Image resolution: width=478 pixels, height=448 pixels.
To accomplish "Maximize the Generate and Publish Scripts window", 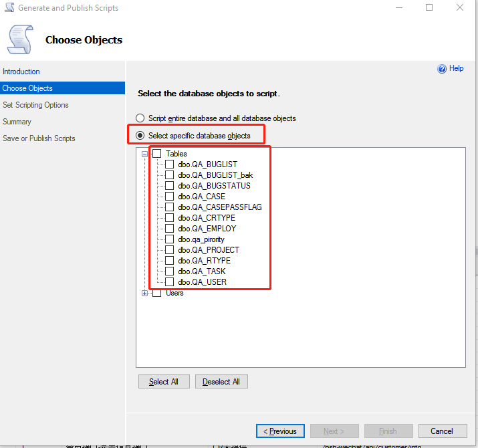I will 429,7.
